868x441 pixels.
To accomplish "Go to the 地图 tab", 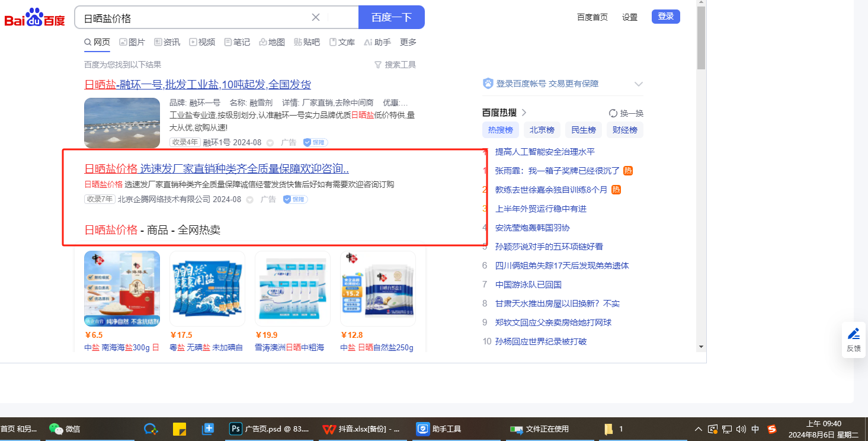I will pos(272,42).
